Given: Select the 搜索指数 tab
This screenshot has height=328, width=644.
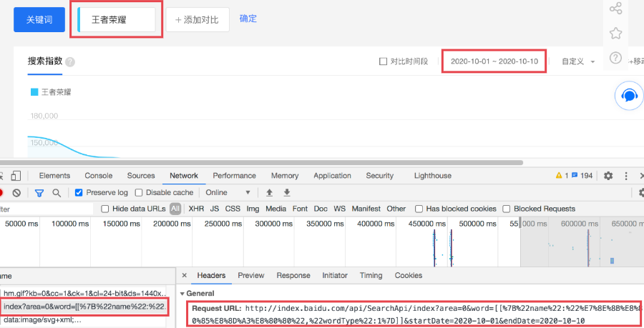Looking at the screenshot, I should (x=45, y=61).
